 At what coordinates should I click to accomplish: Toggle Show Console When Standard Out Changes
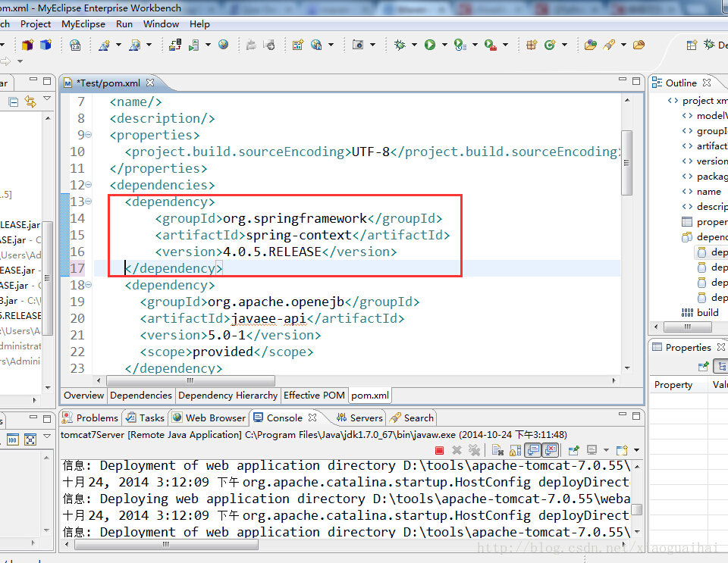point(533,450)
